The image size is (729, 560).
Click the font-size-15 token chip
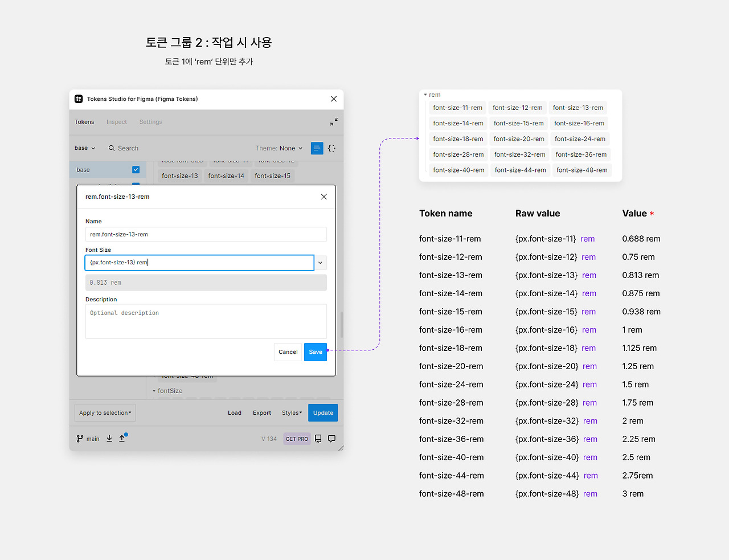point(273,176)
